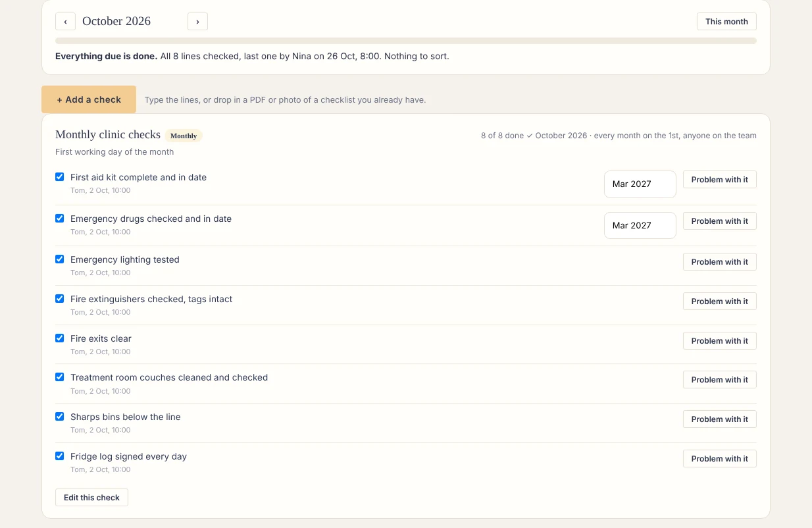
Task: Go to the previous month arrow
Action: tap(65, 22)
